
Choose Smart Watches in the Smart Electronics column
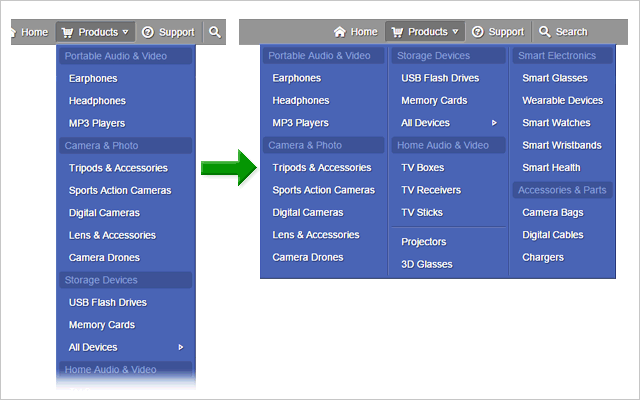pyautogui.click(x=556, y=123)
